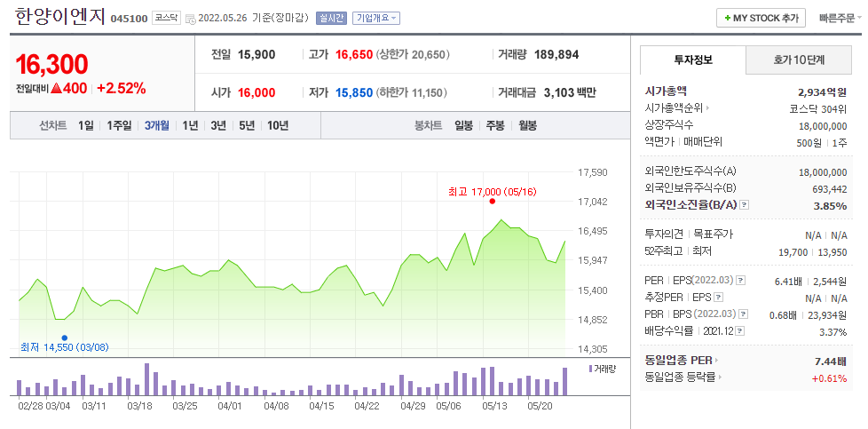
Task: Click the 거래대금 value 3,103 백만
Action: tap(570, 92)
